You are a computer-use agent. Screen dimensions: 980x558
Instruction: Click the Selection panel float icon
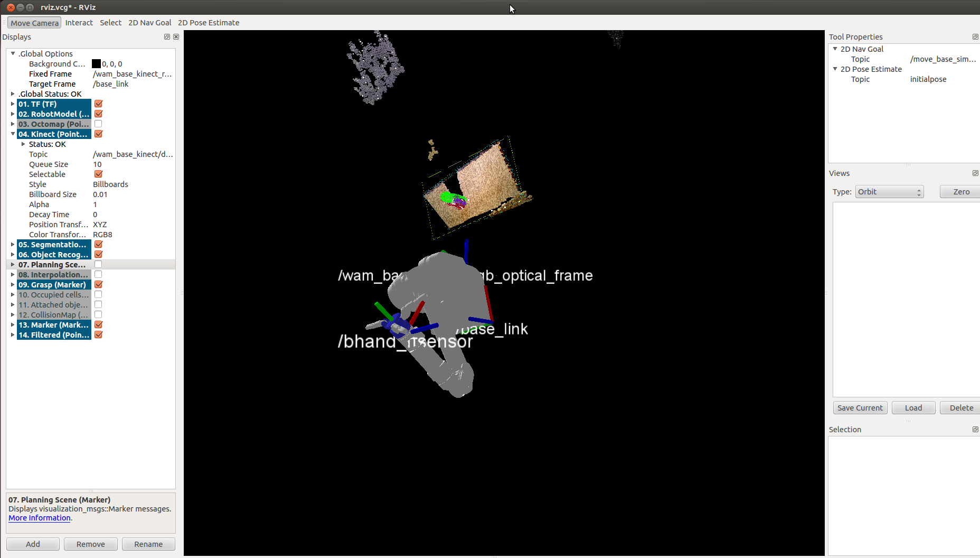coord(975,430)
